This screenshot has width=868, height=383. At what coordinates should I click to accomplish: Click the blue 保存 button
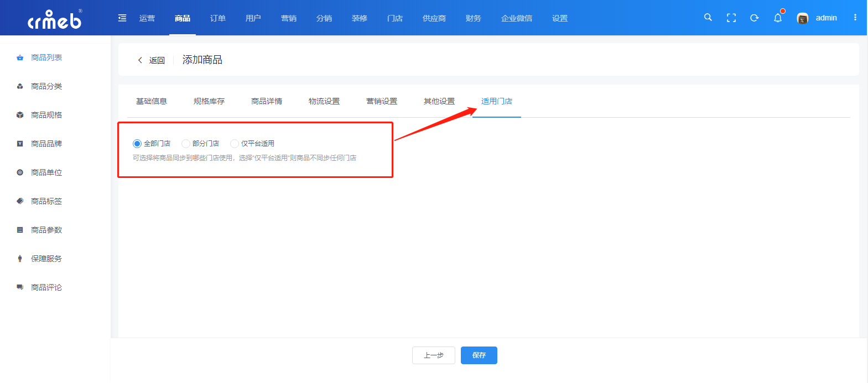(479, 355)
